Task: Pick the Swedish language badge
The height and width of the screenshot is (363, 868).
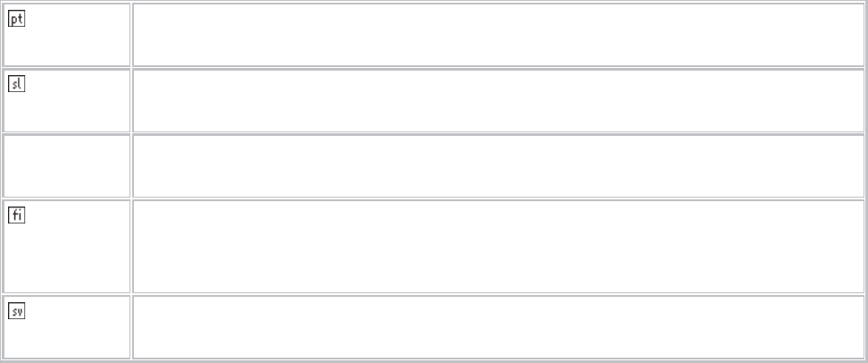Action: coord(17,311)
